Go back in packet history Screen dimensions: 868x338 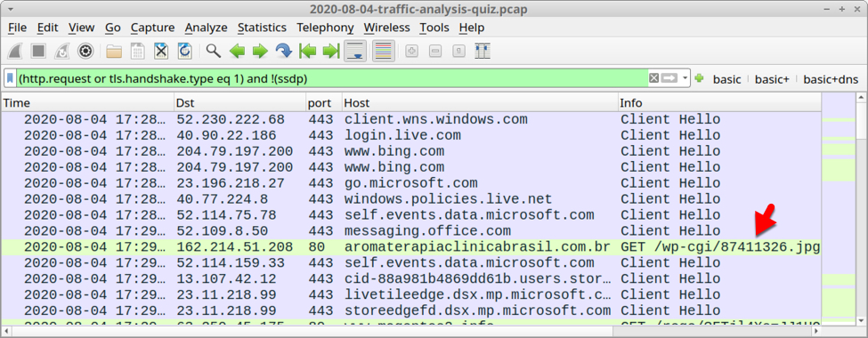[x=237, y=52]
